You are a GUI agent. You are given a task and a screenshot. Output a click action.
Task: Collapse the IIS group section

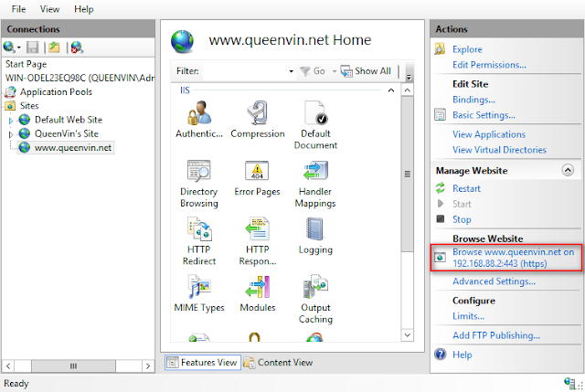(391, 90)
